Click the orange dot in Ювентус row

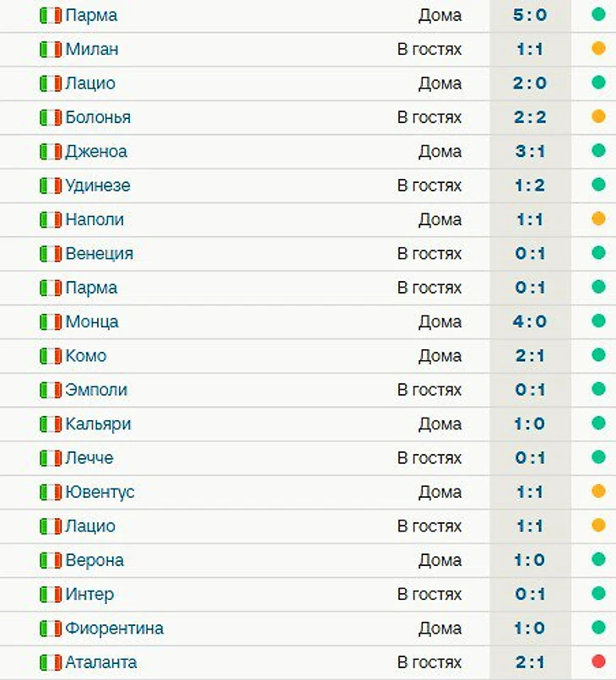598,491
